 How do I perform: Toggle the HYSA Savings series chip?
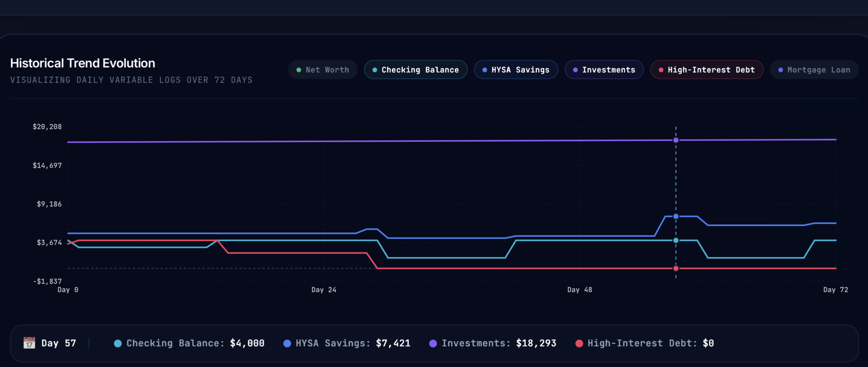(516, 70)
